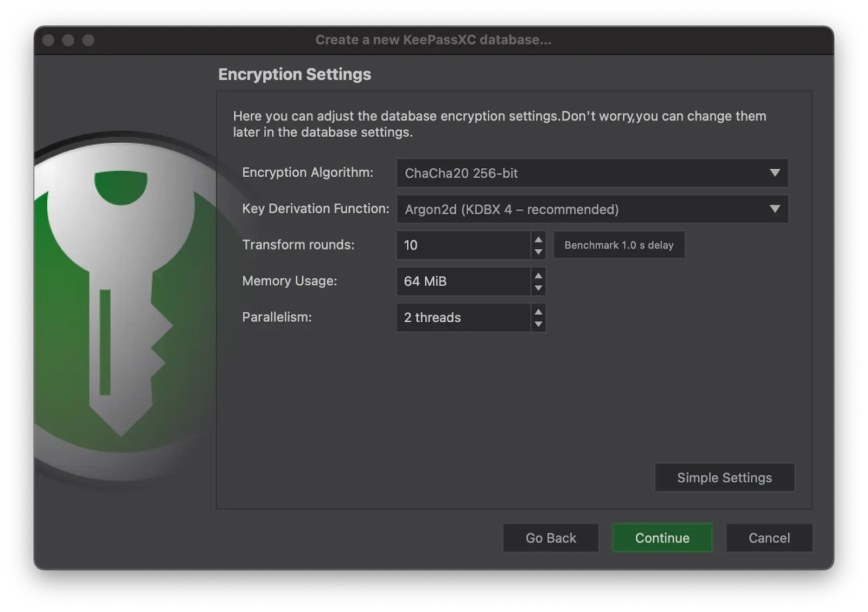Decrease Transform rounds with the down arrow
The width and height of the screenshot is (868, 612).
[538, 251]
